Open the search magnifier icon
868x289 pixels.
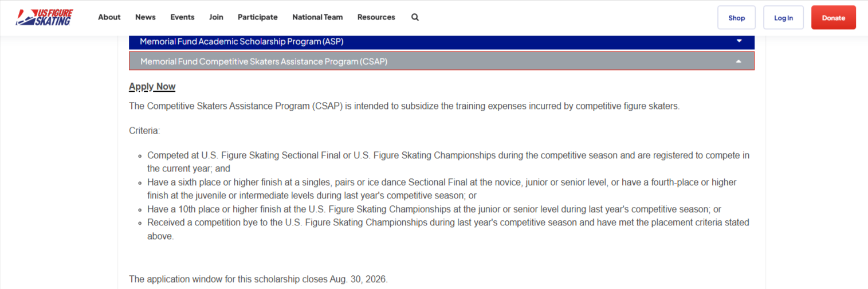[415, 17]
